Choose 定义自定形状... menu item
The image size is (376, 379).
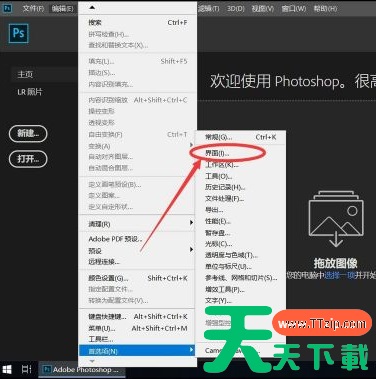(137, 207)
